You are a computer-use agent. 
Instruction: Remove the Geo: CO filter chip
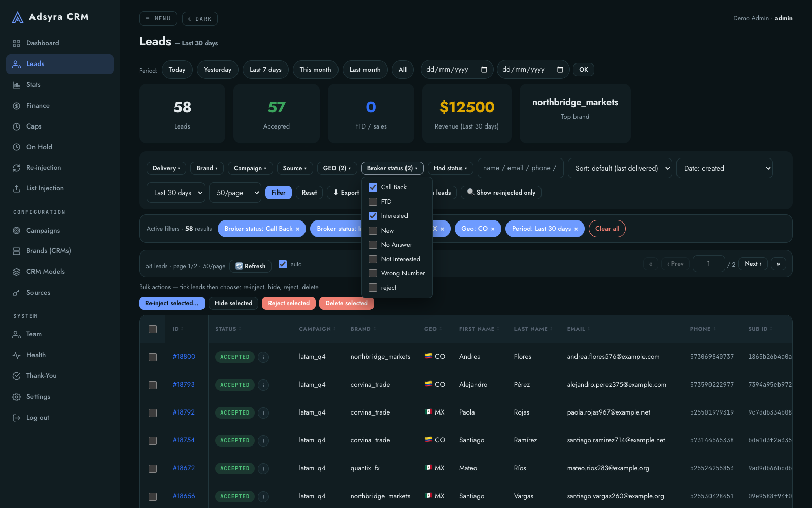[493, 229]
